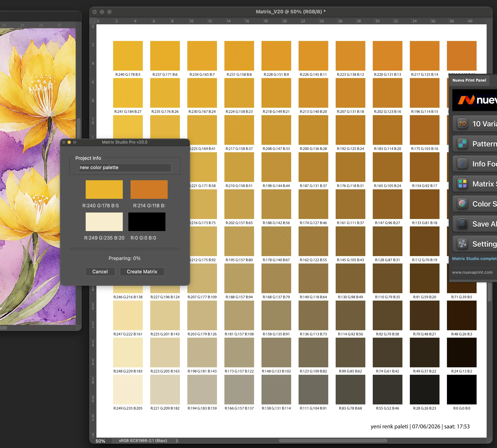Image resolution: width=497 pixels, height=448 pixels.
Task: Click the label text R:158 G:135 B:91
Action: point(276,334)
